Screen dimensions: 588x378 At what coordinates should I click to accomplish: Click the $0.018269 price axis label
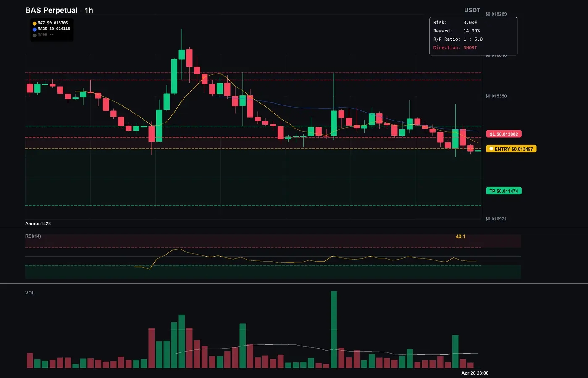point(496,14)
